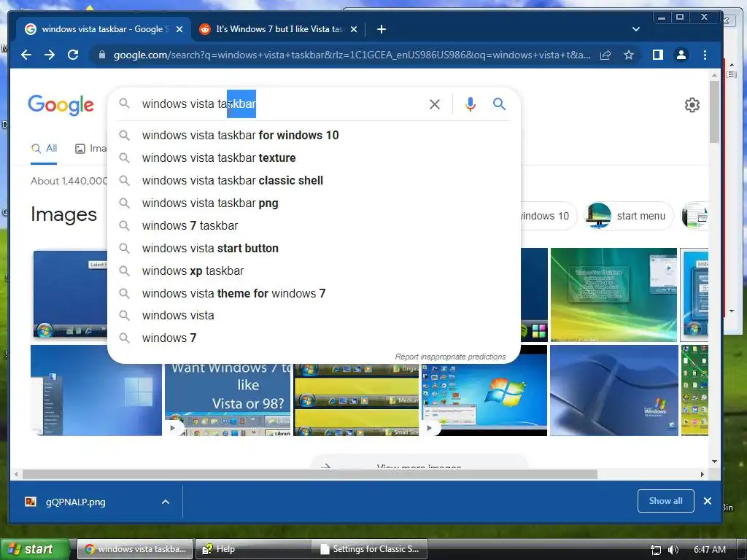Open Google quick settings gear
The width and height of the screenshot is (747, 560).
(692, 105)
